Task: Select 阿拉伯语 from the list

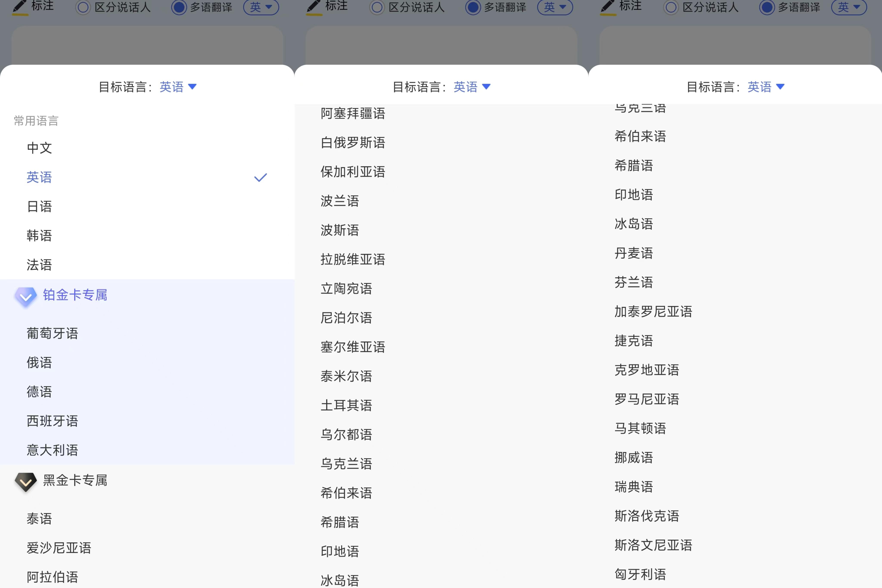Action: point(53,577)
